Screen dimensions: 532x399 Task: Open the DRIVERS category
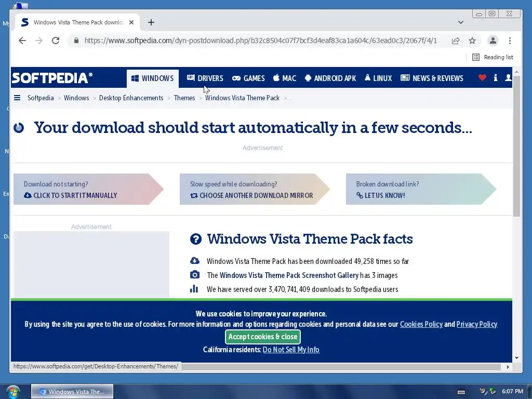click(205, 78)
